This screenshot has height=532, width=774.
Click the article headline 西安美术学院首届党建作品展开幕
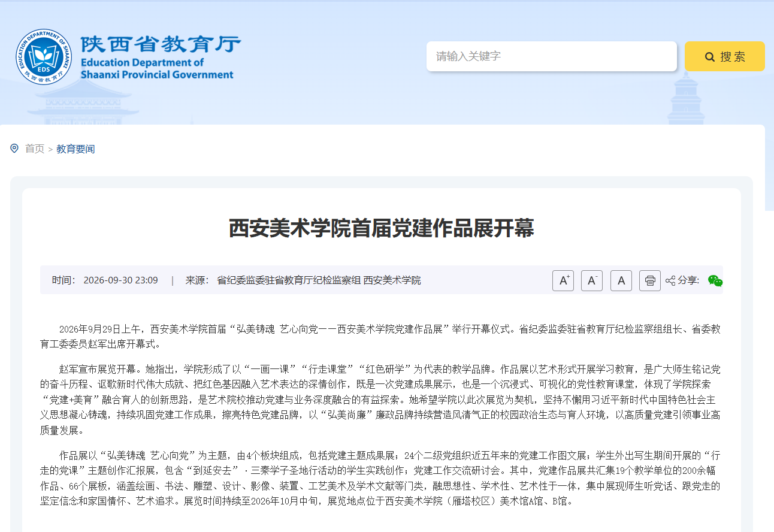[x=382, y=228]
